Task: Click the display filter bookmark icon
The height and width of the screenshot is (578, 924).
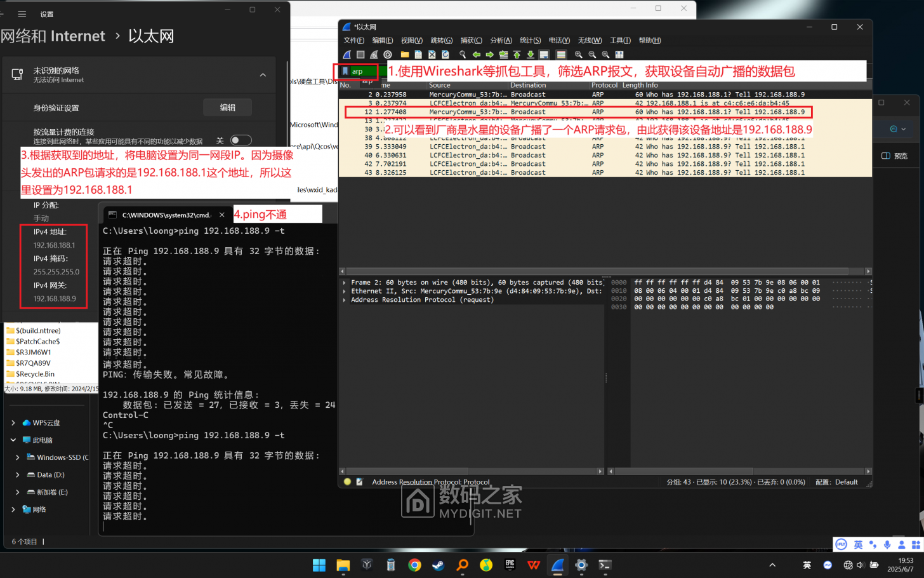Action: click(x=345, y=71)
